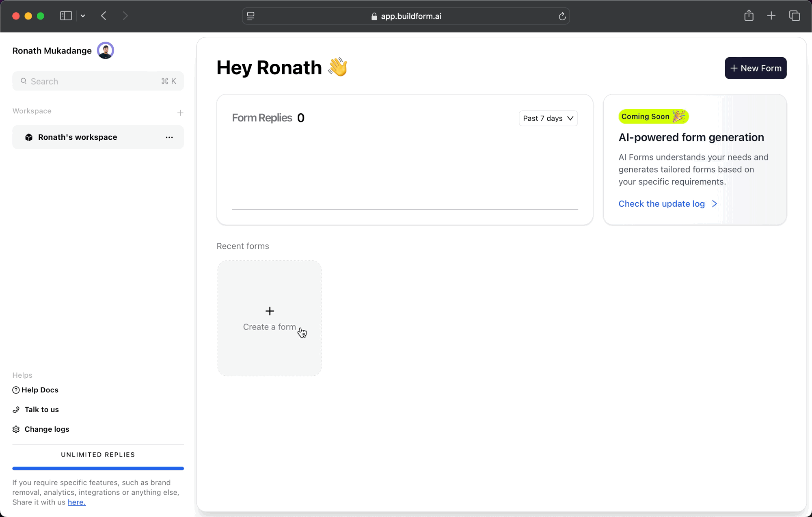
Task: Go back using the browser back arrow
Action: (104, 16)
